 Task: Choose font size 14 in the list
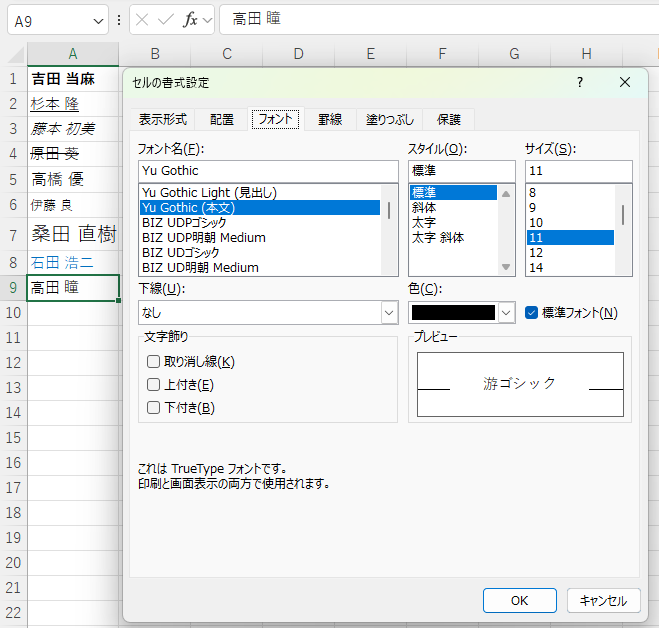coord(536,268)
